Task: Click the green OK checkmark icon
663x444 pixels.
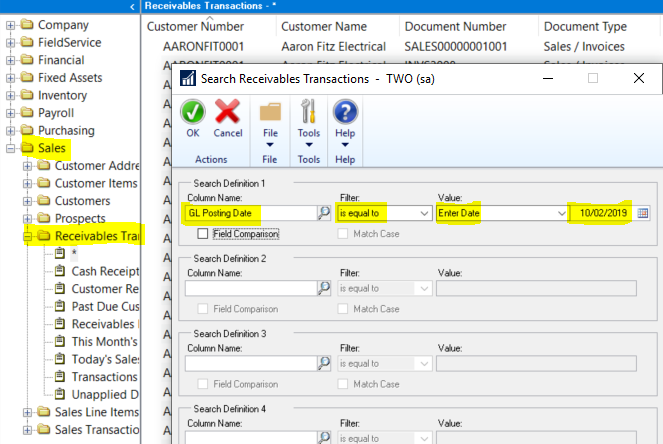Action: pos(193,111)
